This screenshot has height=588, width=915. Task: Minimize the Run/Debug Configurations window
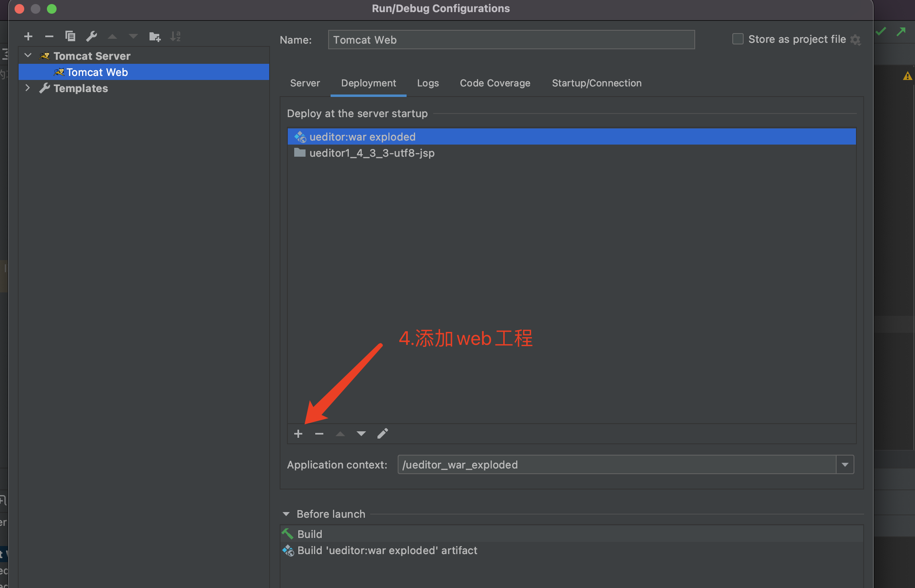click(36, 9)
